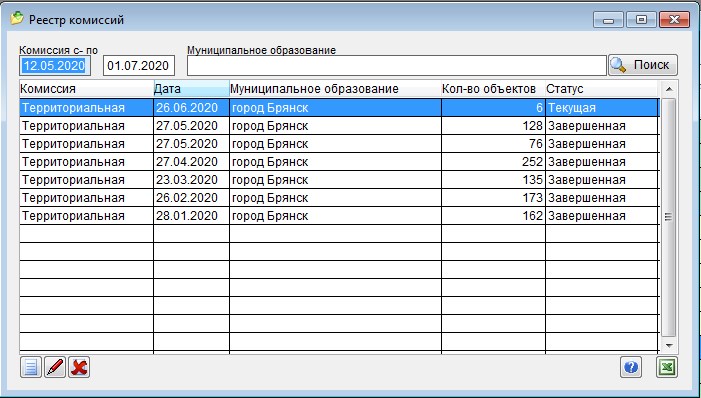
Task: Click the Поиск search button
Action: click(x=643, y=65)
